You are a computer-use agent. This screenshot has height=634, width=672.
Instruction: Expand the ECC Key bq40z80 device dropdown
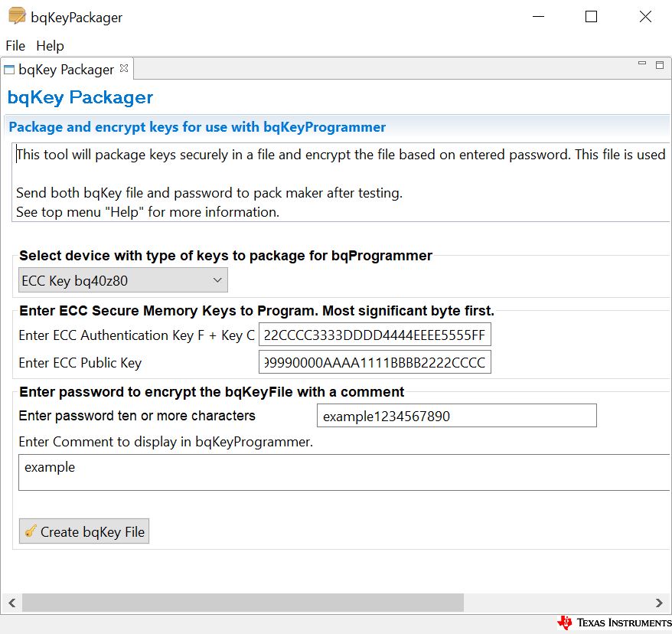click(x=123, y=281)
